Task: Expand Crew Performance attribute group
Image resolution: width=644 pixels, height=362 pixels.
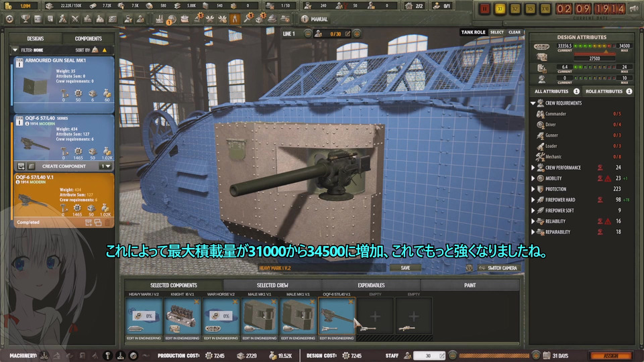Action: 533,168
